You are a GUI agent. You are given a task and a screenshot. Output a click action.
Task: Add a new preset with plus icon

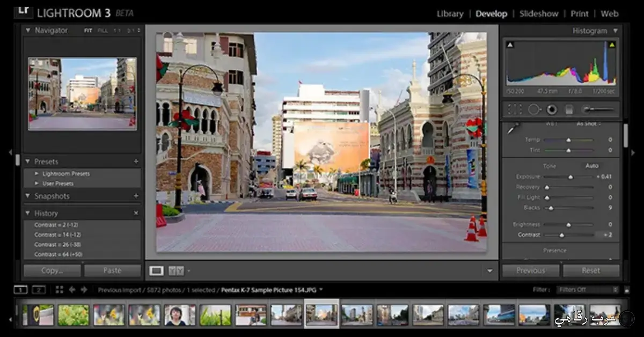pyautogui.click(x=136, y=162)
